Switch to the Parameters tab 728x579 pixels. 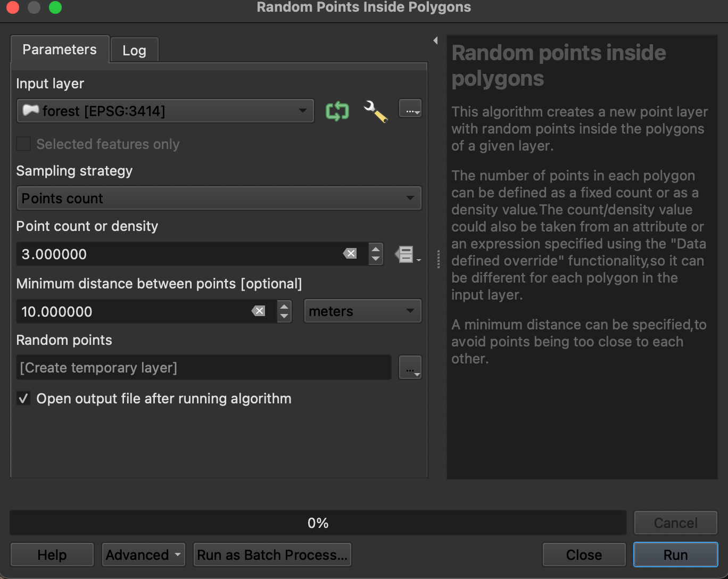60,49
